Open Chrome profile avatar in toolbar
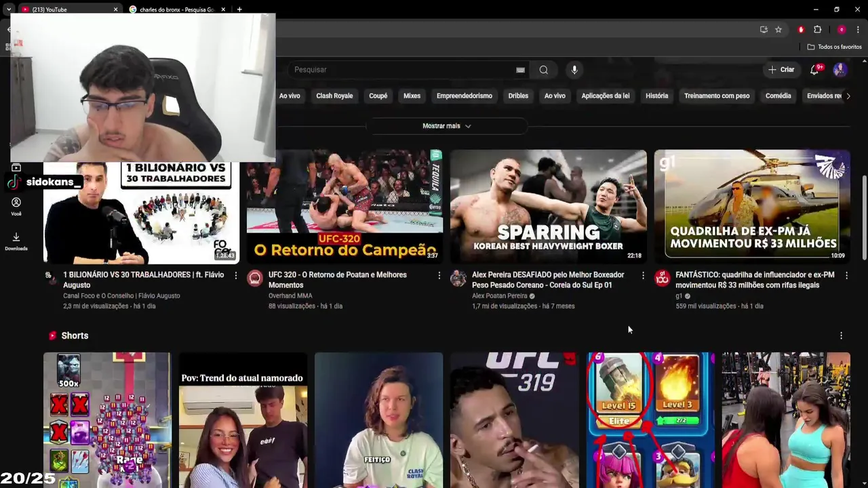Image resolution: width=868 pixels, height=488 pixels. 842,30
